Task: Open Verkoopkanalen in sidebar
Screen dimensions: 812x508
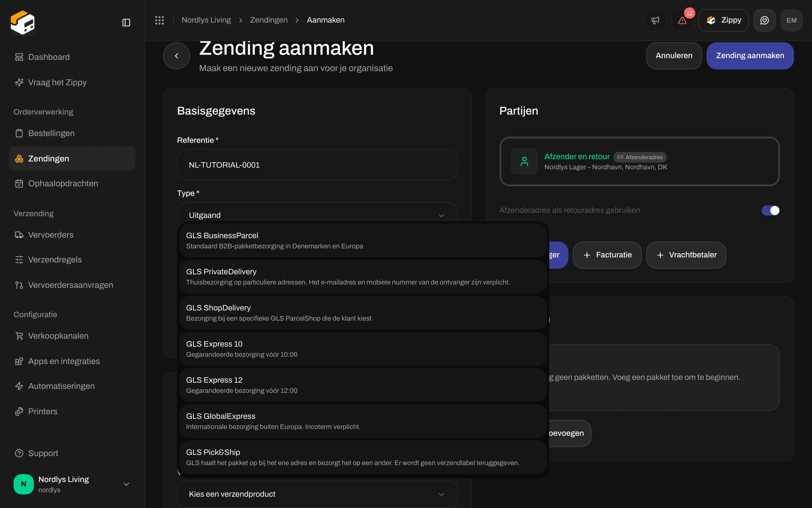Action: click(x=72, y=336)
